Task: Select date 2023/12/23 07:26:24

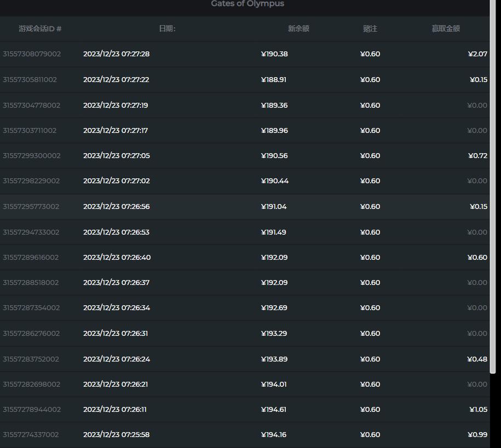Action: (117, 359)
